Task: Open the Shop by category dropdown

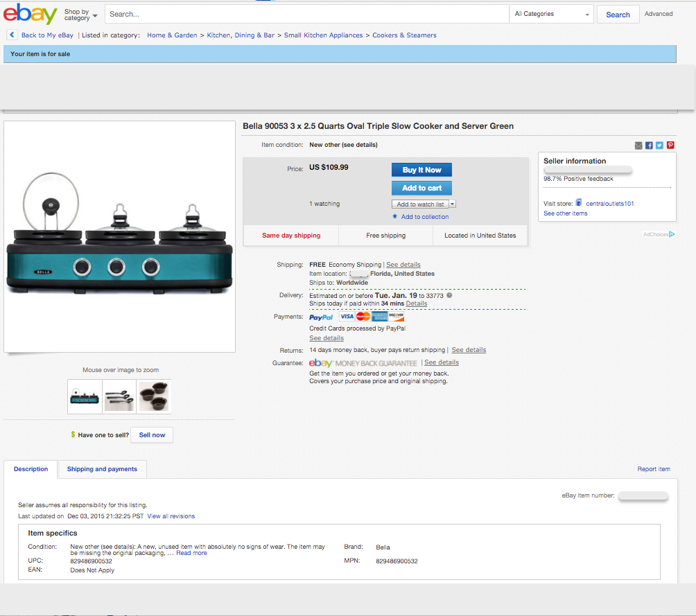Action: pos(80,15)
